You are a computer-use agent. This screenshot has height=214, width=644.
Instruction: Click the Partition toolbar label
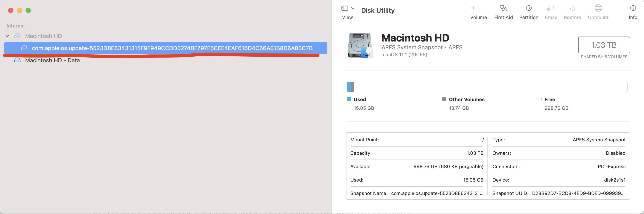528,18
